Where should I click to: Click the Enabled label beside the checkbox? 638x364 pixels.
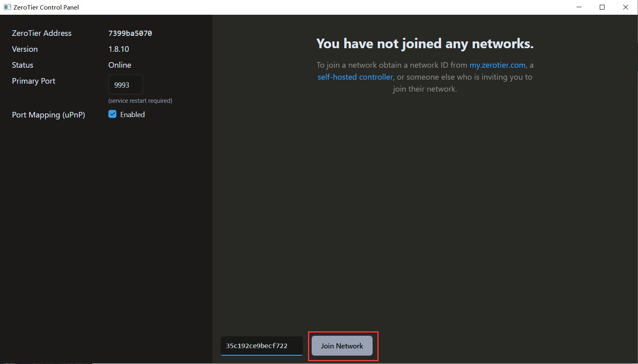(132, 115)
